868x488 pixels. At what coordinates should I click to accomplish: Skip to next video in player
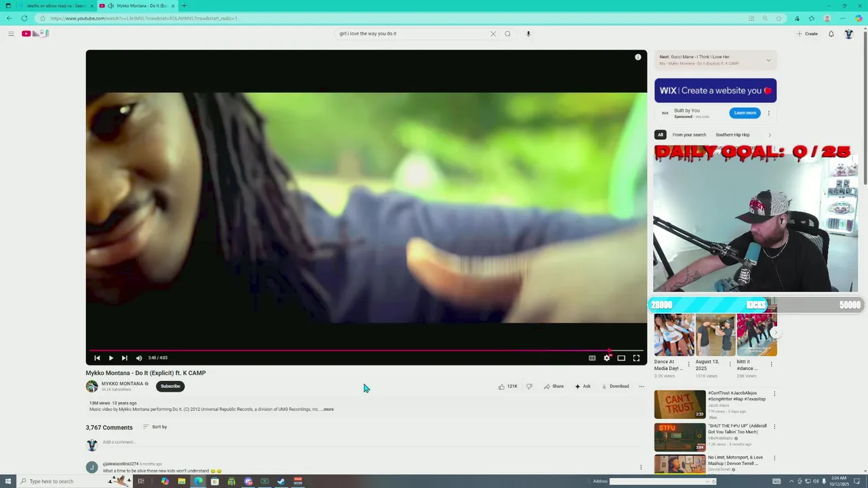tap(124, 358)
